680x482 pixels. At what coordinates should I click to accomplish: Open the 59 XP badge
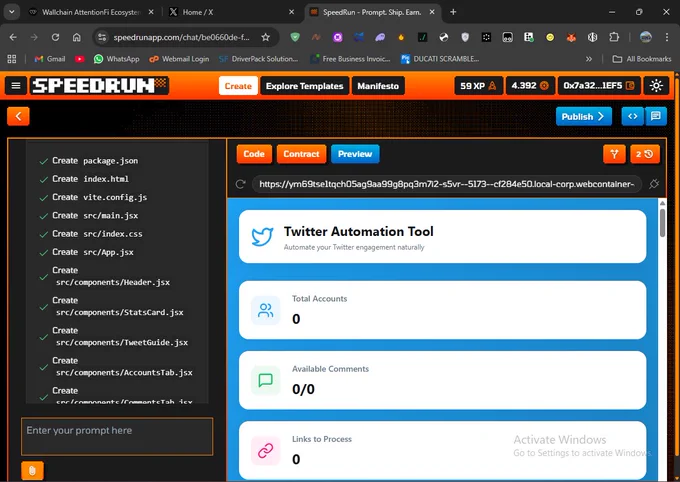pyautogui.click(x=478, y=86)
